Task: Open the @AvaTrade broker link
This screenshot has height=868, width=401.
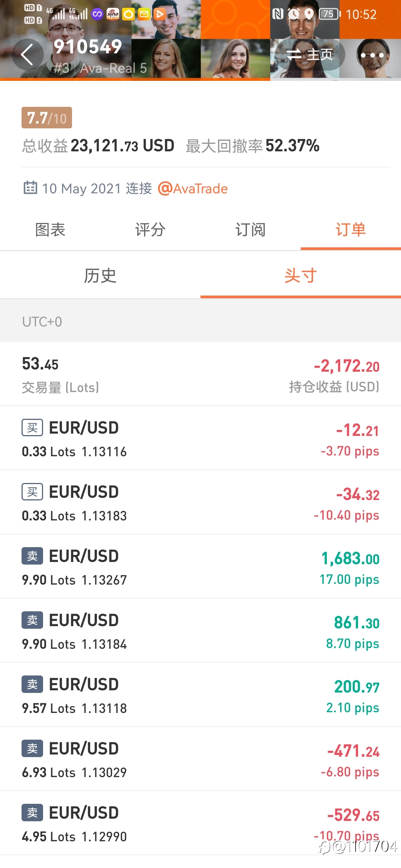Action: pos(193,189)
